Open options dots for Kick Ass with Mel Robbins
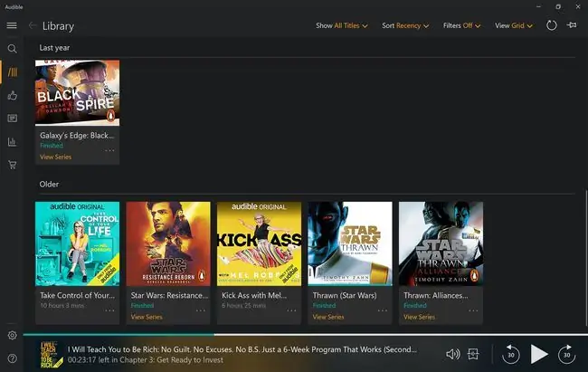588x372 pixels. coord(291,310)
